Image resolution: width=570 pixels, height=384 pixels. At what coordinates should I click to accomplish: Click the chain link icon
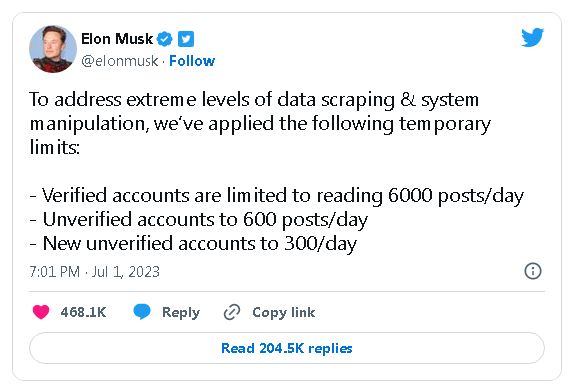pyautogui.click(x=232, y=312)
